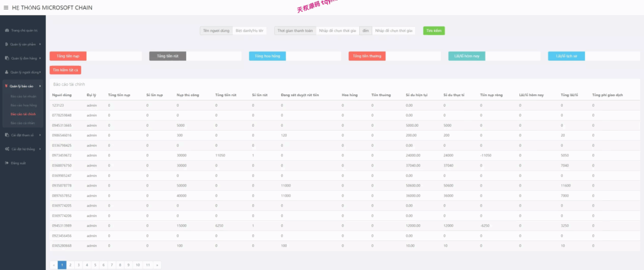Click the teal Lãi/lỗ hôm nay label
Viewport: 644px width, 270px height.
point(467,57)
